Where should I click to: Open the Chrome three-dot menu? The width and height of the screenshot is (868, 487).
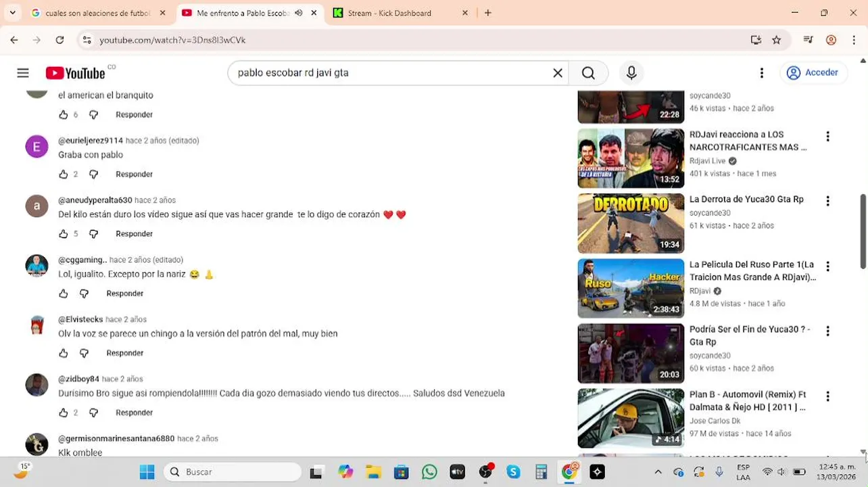[853, 40]
